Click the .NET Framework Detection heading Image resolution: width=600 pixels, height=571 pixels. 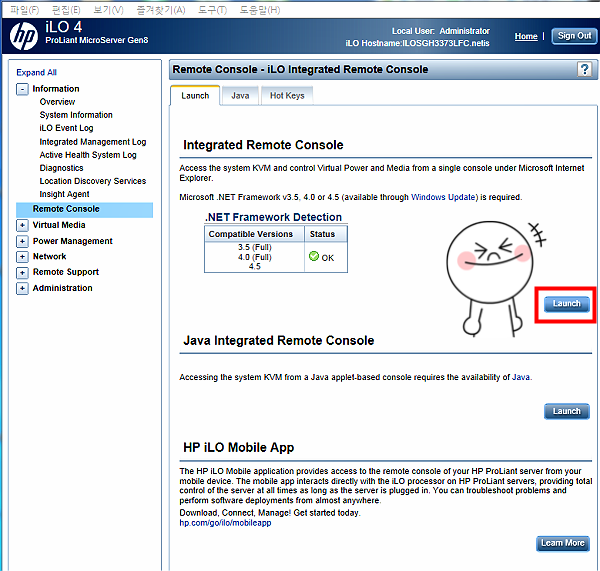(273, 217)
